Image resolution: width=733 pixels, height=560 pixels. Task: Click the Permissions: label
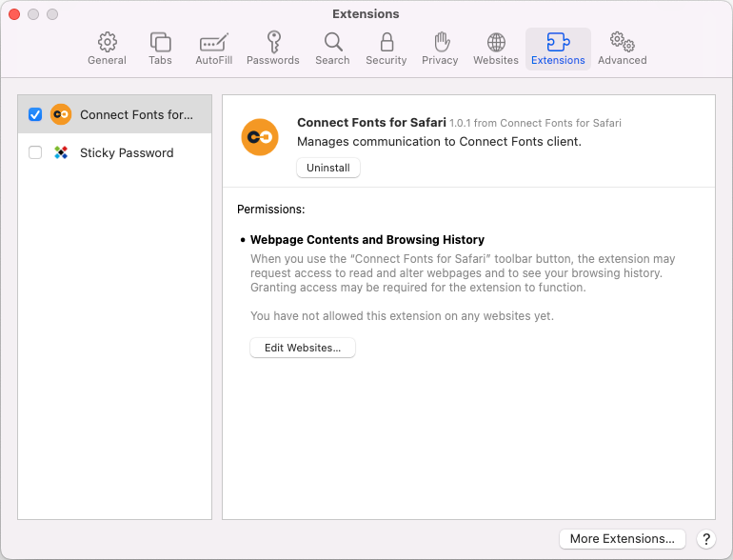tap(270, 210)
